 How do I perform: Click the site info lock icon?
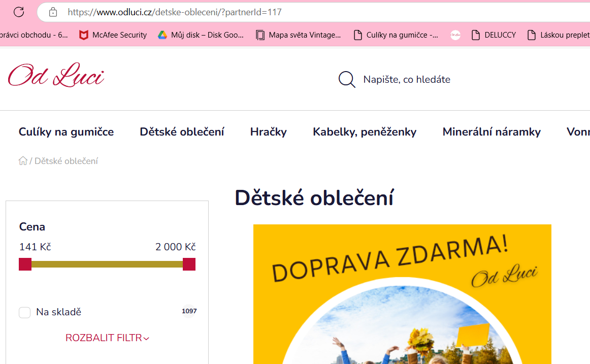[x=53, y=12]
